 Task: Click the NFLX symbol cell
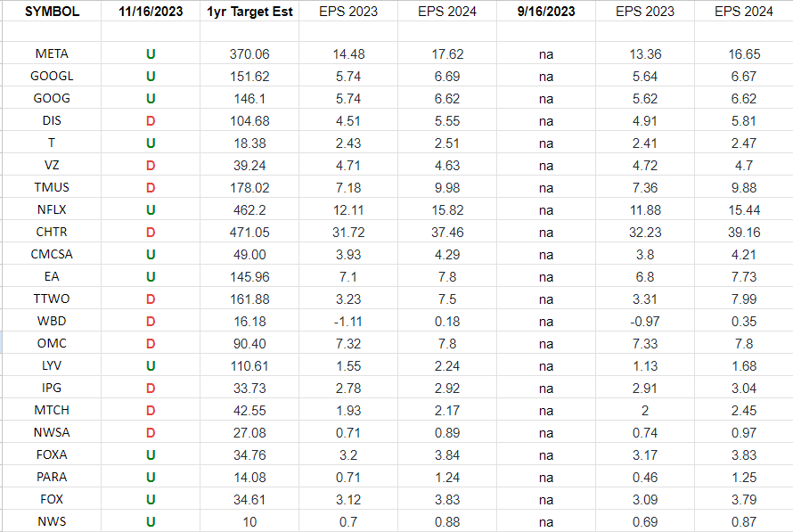(x=52, y=209)
